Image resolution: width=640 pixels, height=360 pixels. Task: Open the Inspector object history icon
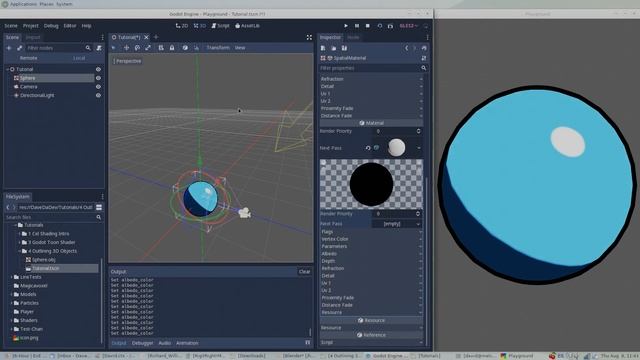424,48
